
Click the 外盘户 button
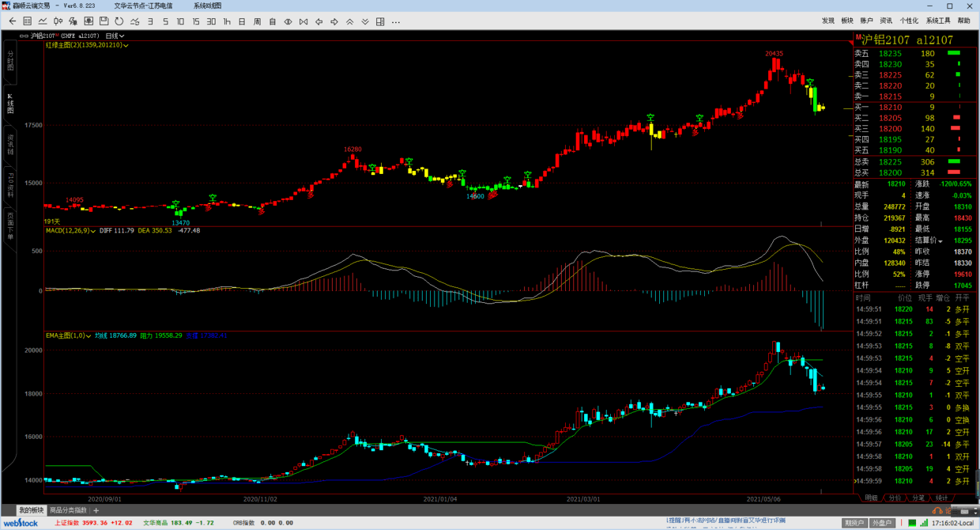882,523
